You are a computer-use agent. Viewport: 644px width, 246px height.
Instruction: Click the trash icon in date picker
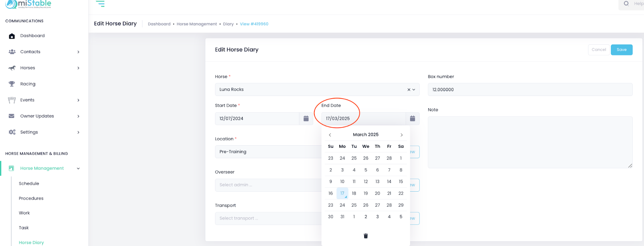[365, 236]
